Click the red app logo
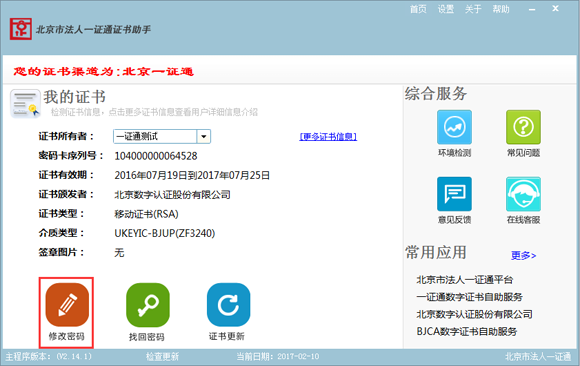580x366 pixels. point(21,29)
